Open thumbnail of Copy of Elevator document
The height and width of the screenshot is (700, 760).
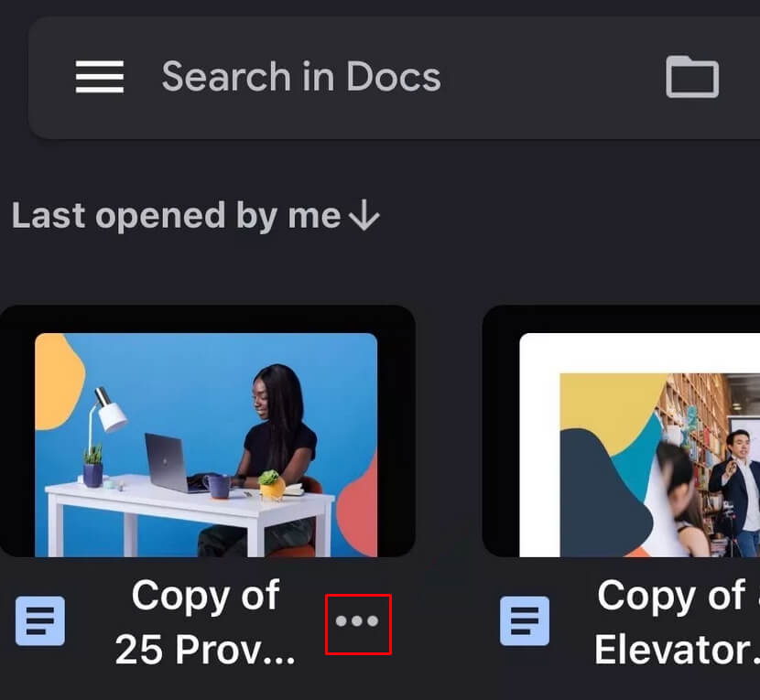[622, 431]
